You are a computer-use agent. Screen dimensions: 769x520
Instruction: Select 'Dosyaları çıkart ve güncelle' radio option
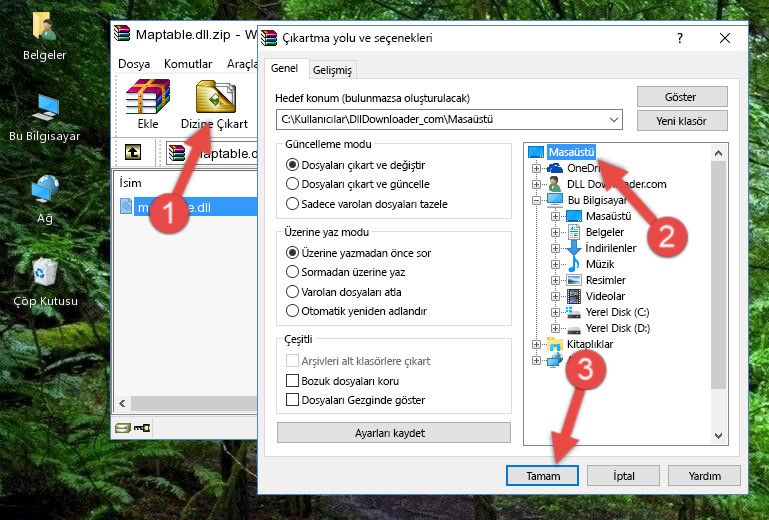pyautogui.click(x=292, y=184)
